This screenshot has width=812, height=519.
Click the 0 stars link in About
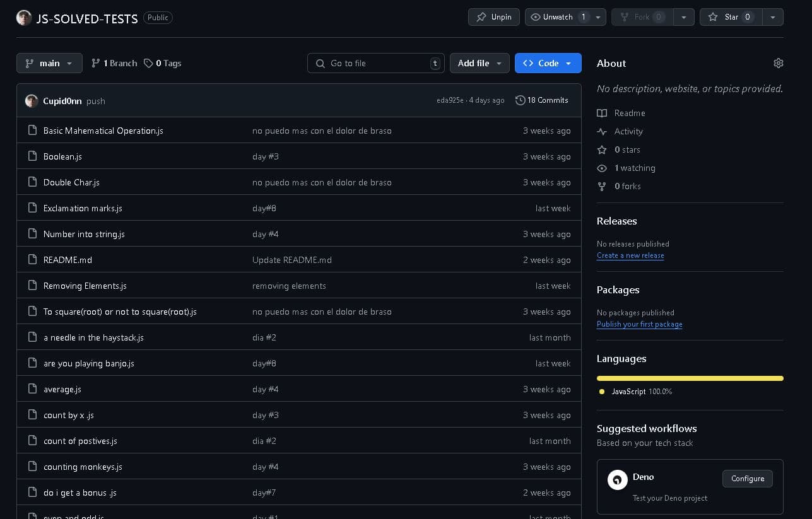tap(627, 149)
